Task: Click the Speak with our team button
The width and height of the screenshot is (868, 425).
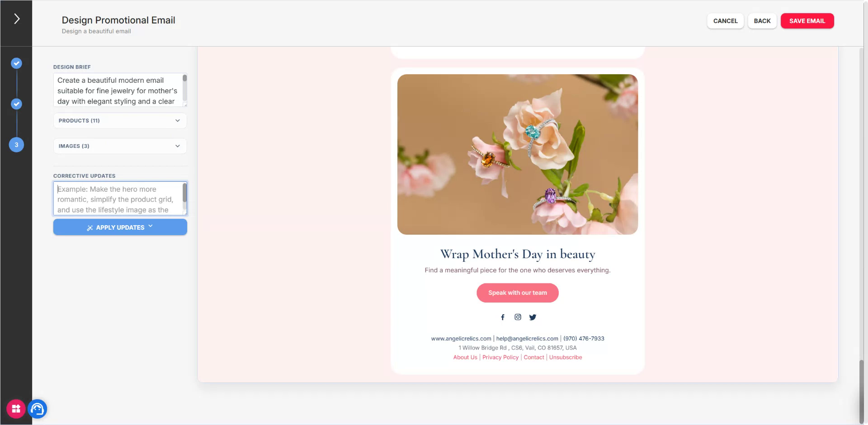Action: pyautogui.click(x=517, y=293)
